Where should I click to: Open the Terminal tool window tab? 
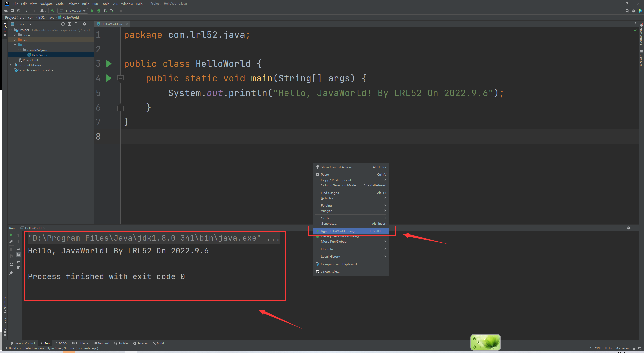[101, 343]
